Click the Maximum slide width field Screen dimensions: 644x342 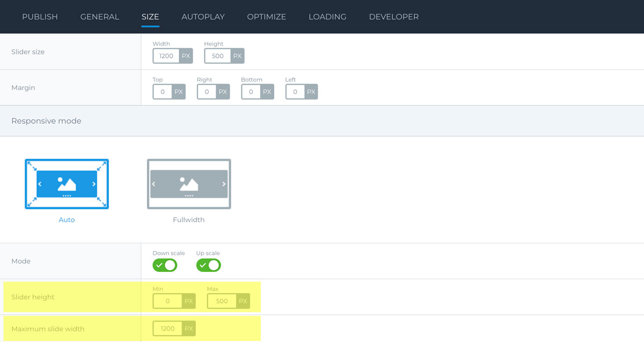coord(167,329)
